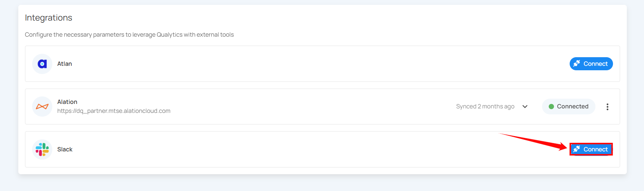This screenshot has width=644, height=191.
Task: Select the Slack integration name
Action: (65, 150)
